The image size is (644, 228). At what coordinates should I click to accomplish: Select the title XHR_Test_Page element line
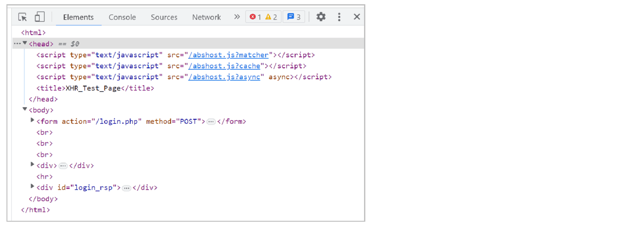[x=95, y=88]
